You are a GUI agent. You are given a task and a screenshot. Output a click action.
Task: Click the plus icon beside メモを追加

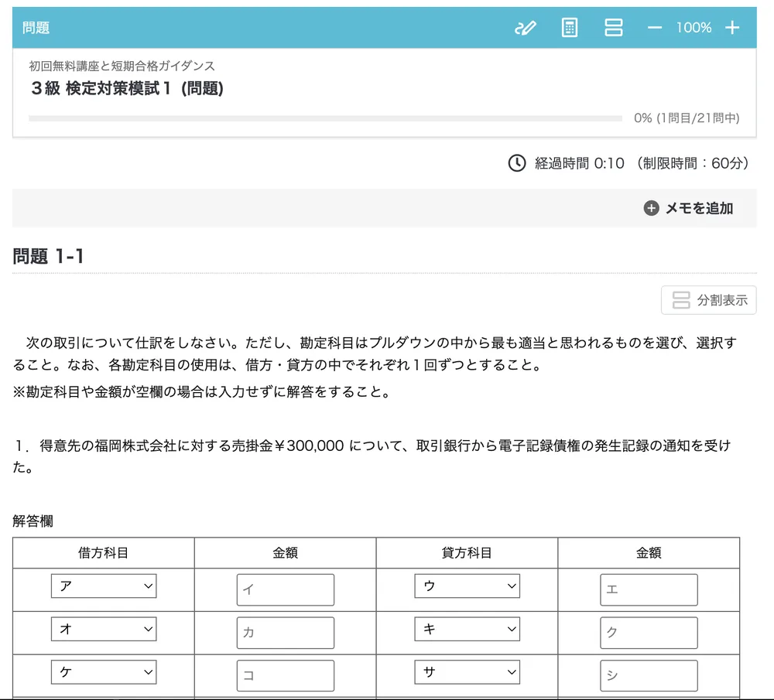pos(651,208)
